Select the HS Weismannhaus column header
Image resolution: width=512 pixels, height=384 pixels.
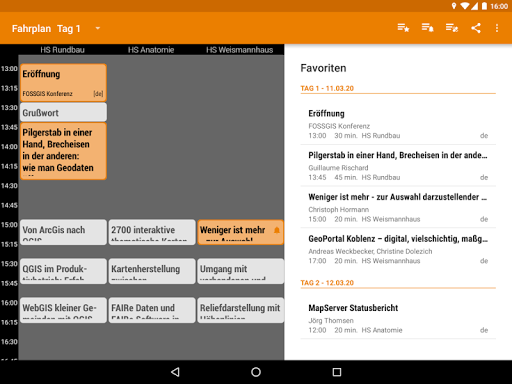pyautogui.click(x=240, y=50)
